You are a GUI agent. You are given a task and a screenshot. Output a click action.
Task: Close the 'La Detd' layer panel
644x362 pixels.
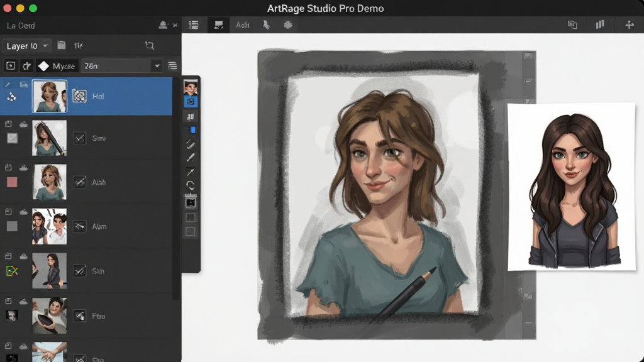[175, 25]
